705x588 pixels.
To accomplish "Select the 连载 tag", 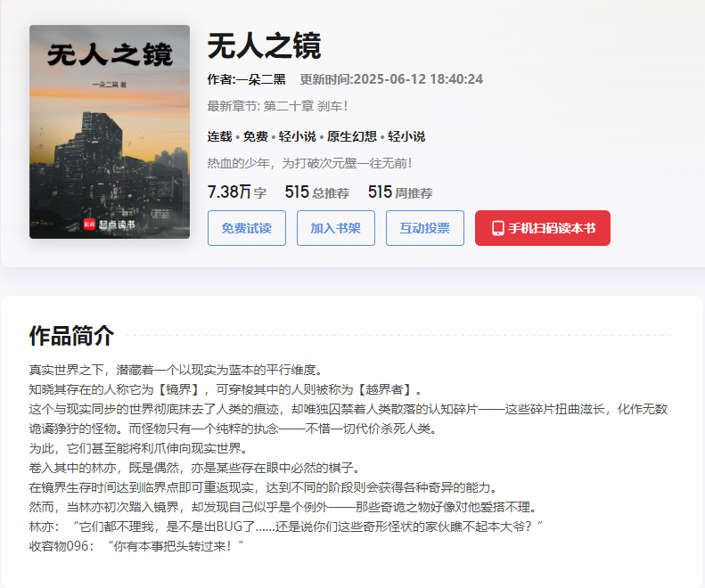I will pos(219,136).
